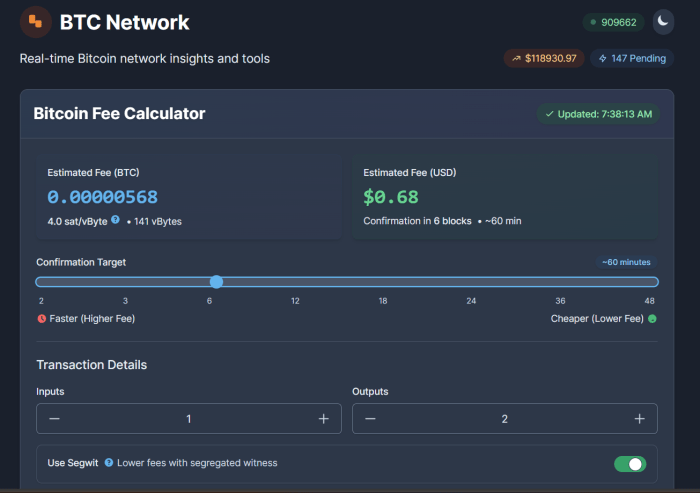Increase Inputs count with plus button
700x493 pixels.
click(323, 419)
